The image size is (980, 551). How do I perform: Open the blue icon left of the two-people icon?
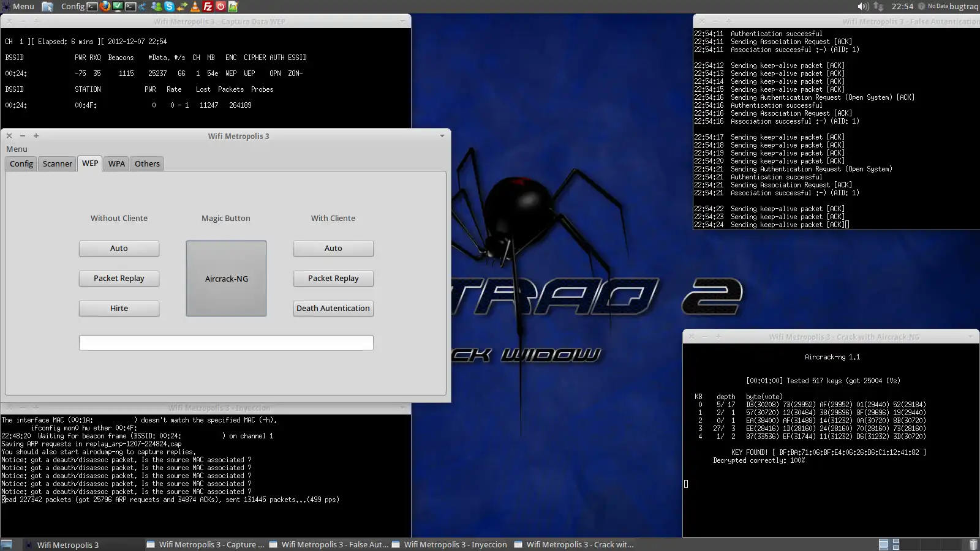[143, 6]
